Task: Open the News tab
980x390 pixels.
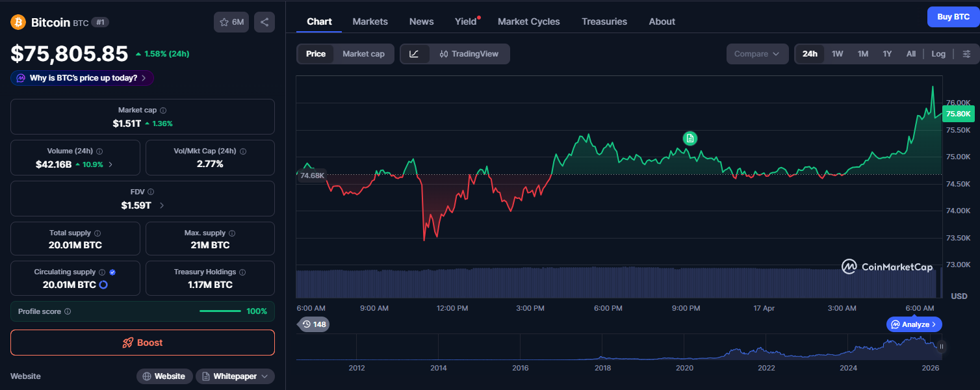Action: [421, 21]
